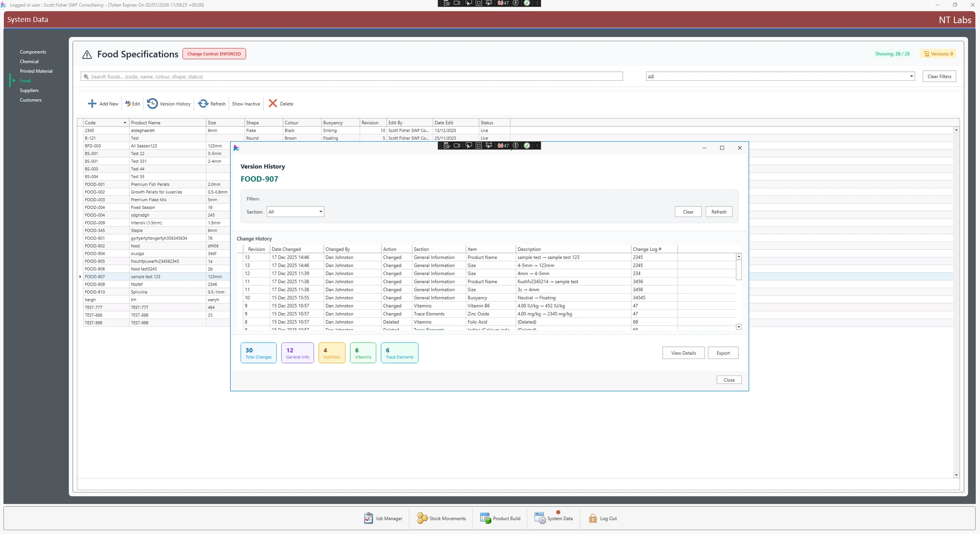Click the Refresh arrows icon in toolbar
980x534 pixels.
coord(203,104)
